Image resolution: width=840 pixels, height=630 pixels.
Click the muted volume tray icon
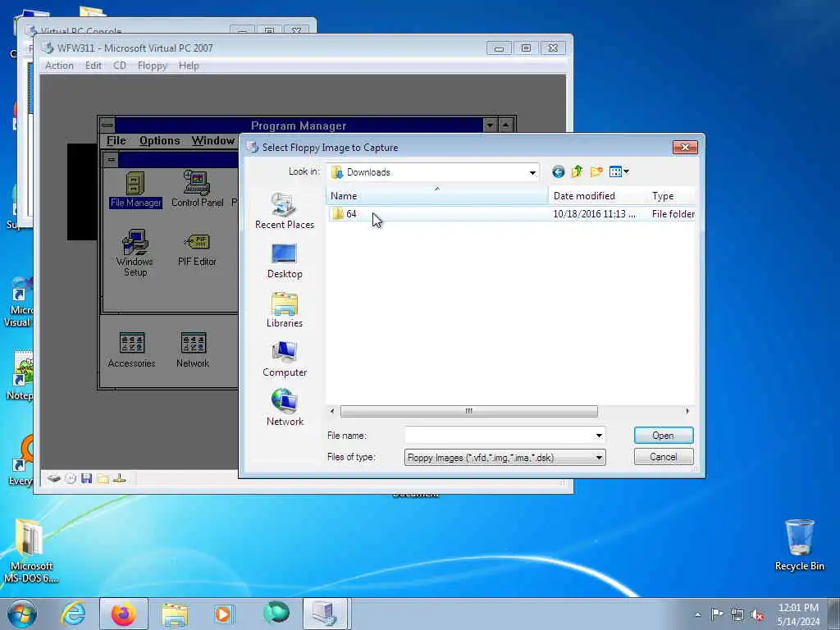[x=757, y=614]
